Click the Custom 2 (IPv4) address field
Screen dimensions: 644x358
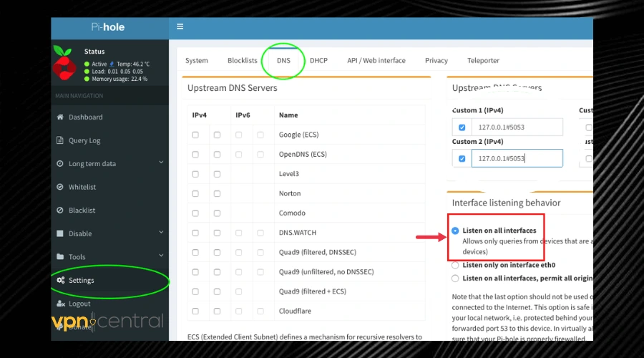point(517,158)
